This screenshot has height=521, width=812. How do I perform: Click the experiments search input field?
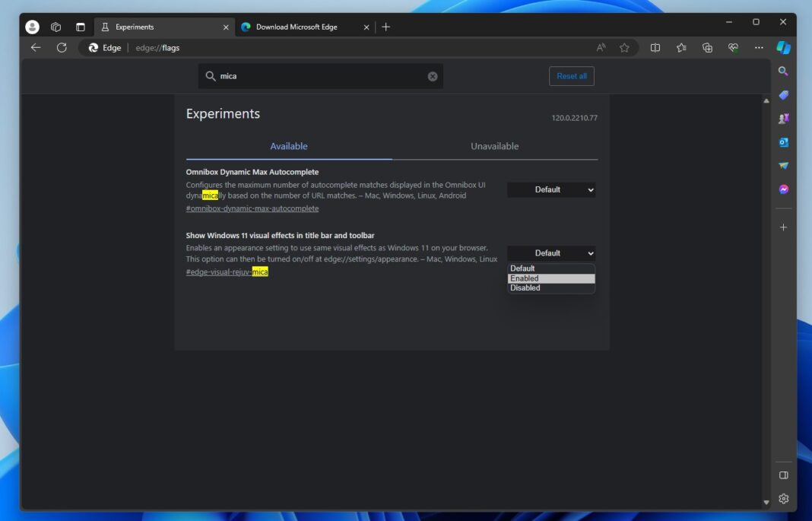319,75
